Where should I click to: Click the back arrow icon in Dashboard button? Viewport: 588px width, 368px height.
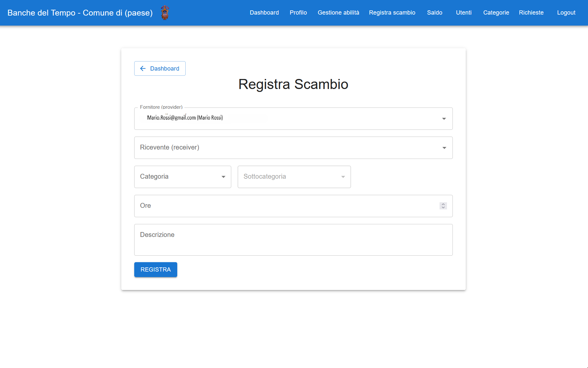143,69
